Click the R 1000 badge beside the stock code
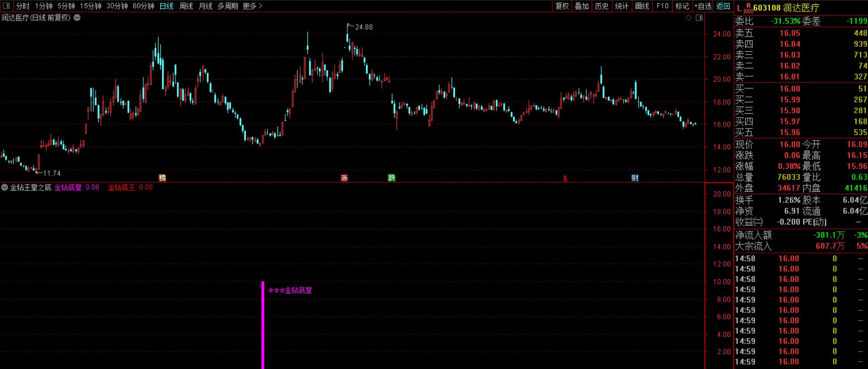868x369 pixels. tap(748, 8)
